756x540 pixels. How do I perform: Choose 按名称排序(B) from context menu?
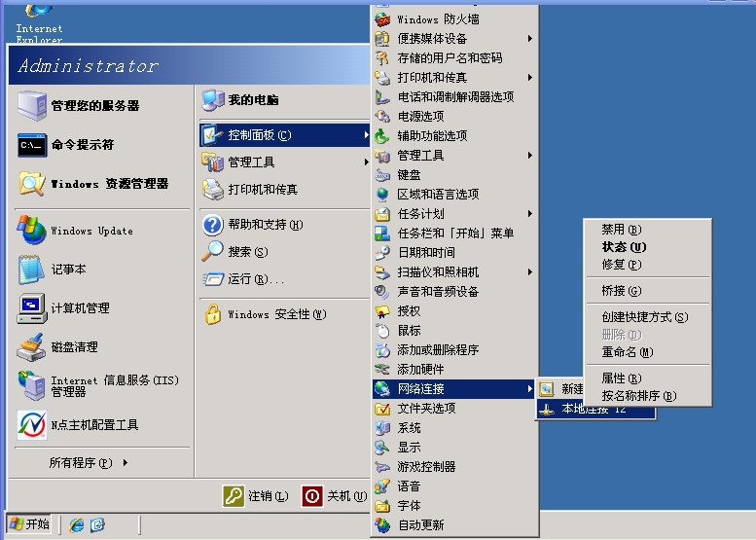point(648,396)
